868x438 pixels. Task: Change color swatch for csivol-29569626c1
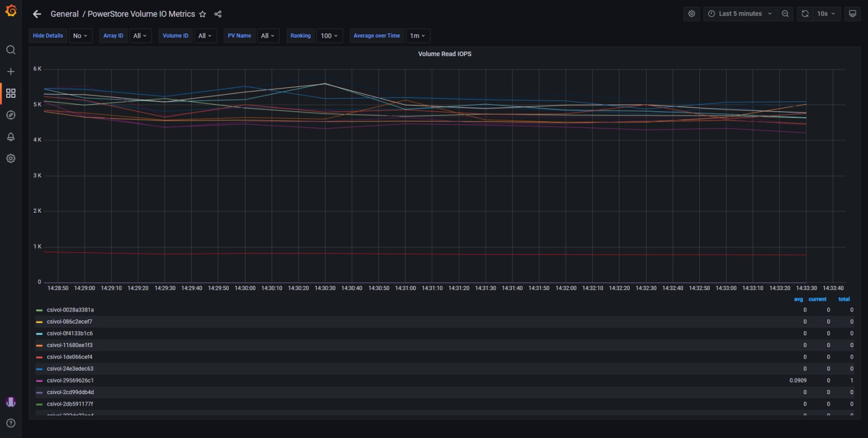click(x=39, y=381)
